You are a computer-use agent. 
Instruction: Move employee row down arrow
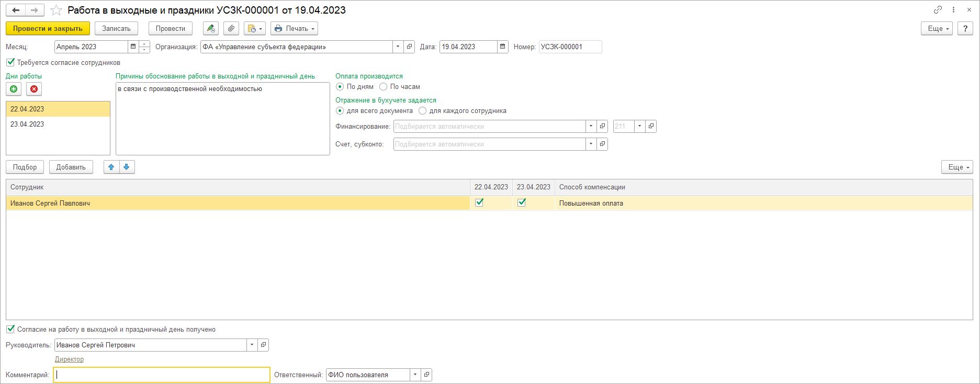click(127, 167)
